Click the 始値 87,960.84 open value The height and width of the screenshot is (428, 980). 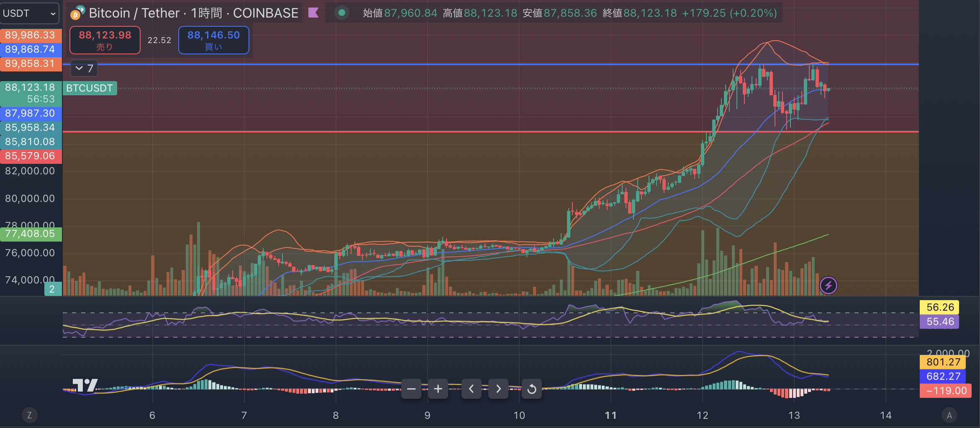(400, 13)
